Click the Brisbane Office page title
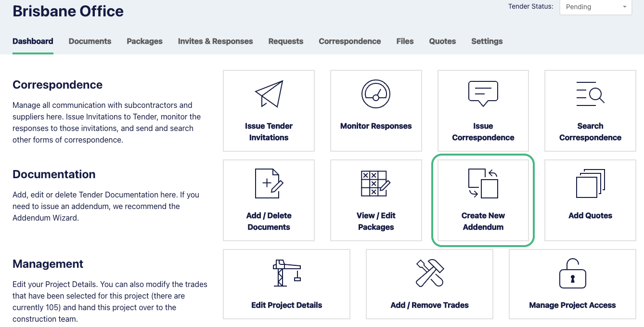The height and width of the screenshot is (327, 644). pyautogui.click(x=68, y=11)
